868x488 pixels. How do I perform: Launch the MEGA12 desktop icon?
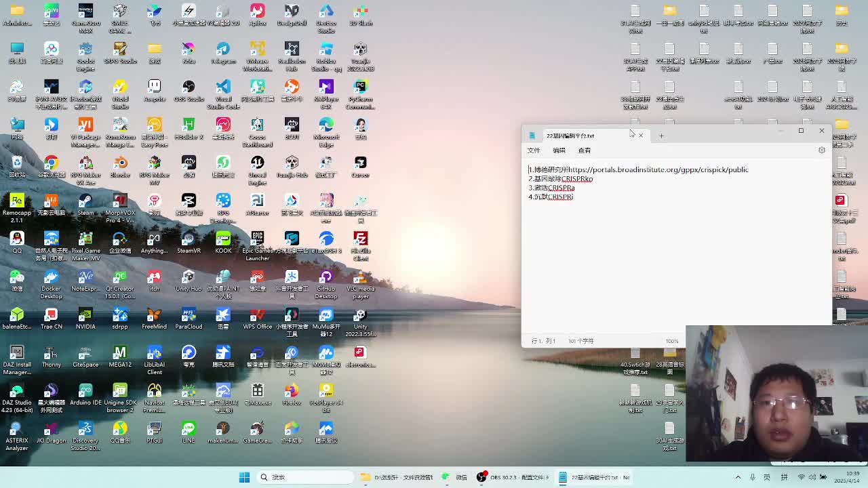[120, 357]
